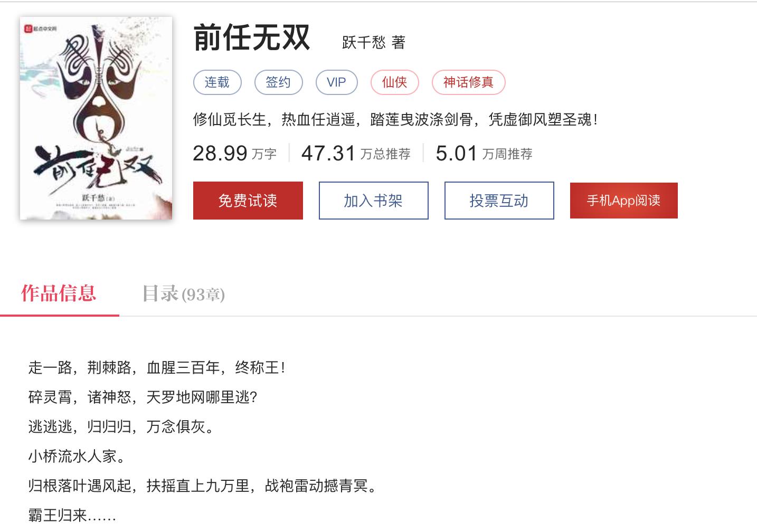Select the 签约 tag
This screenshot has width=757, height=532.
point(279,82)
